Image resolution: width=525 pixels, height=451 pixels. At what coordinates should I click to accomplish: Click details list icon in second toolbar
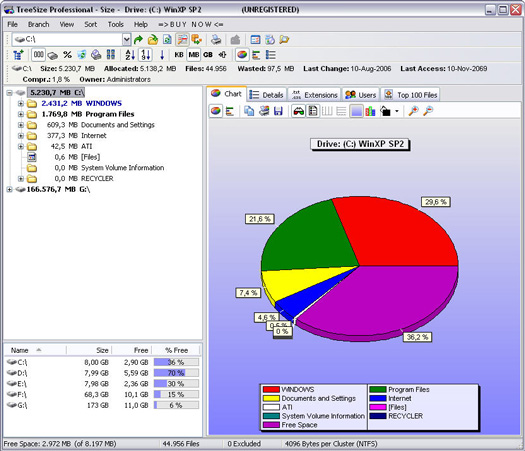pos(271,55)
